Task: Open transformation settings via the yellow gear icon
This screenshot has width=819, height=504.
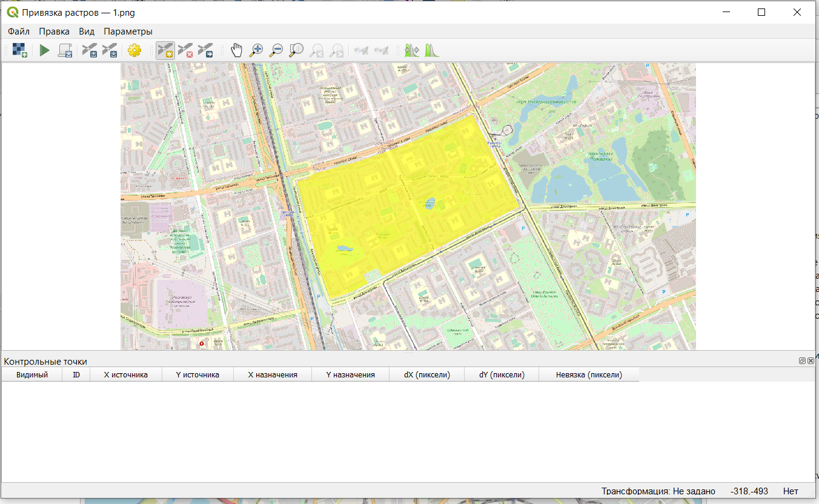Action: (134, 50)
